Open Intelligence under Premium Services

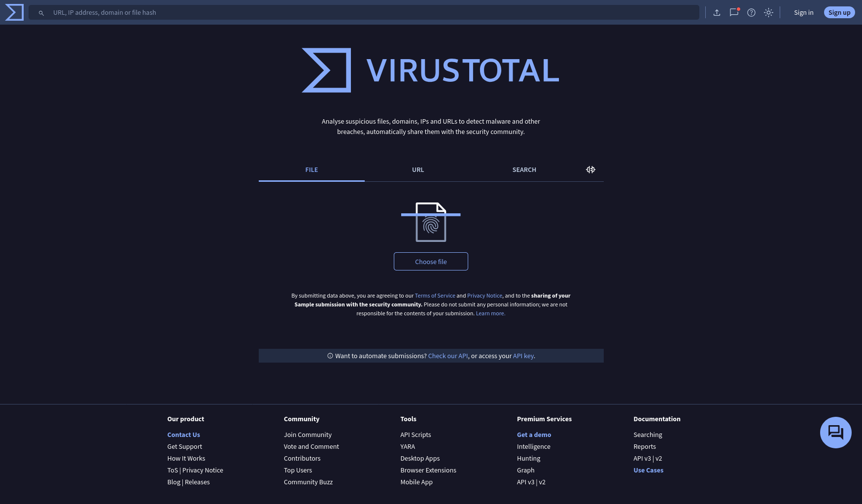(533, 446)
